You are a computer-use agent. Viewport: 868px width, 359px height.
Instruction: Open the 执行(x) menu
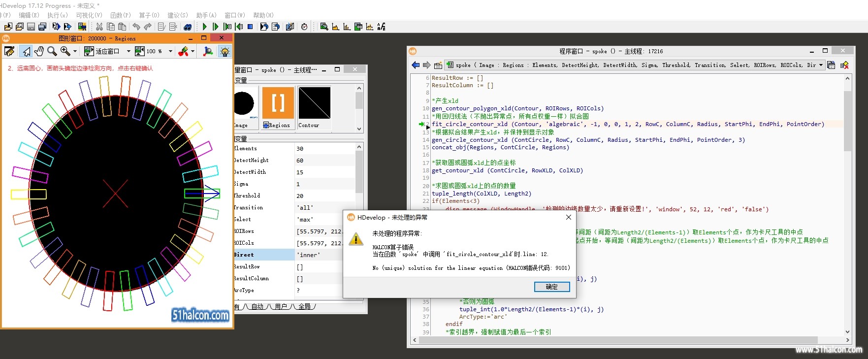(57, 15)
